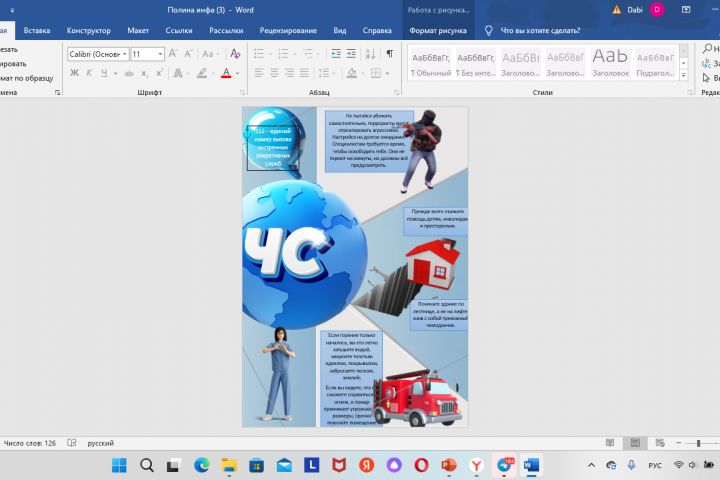Image resolution: width=720 pixels, height=480 pixels.
Task: Center-align the paragraph text
Action: click(x=274, y=73)
